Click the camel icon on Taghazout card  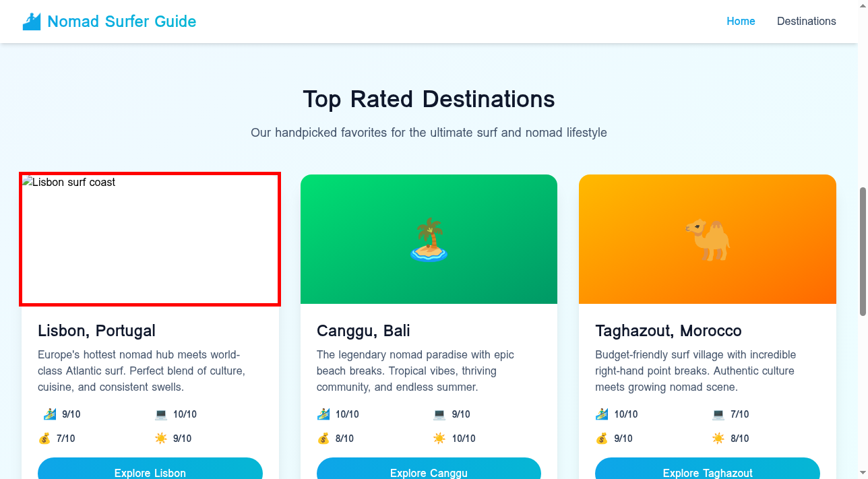[708, 240]
